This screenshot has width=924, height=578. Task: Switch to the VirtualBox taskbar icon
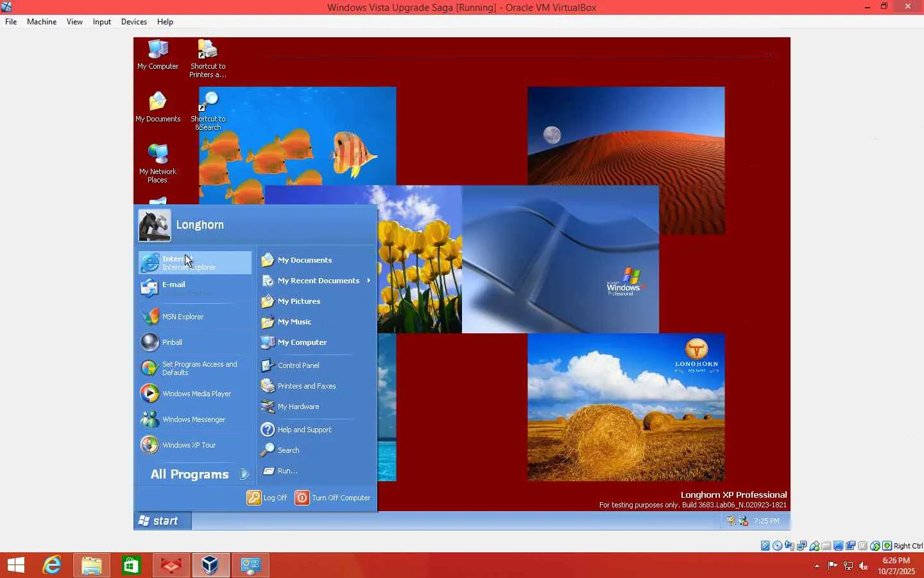pos(210,565)
